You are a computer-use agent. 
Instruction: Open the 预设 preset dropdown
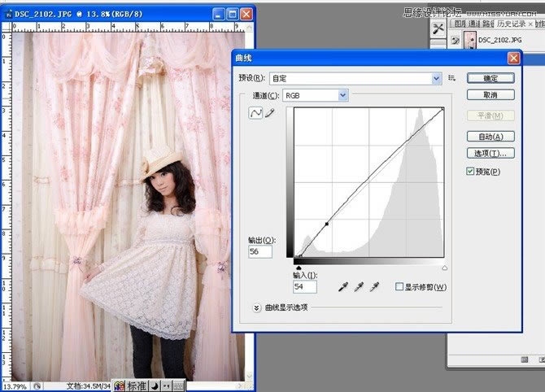coord(355,78)
